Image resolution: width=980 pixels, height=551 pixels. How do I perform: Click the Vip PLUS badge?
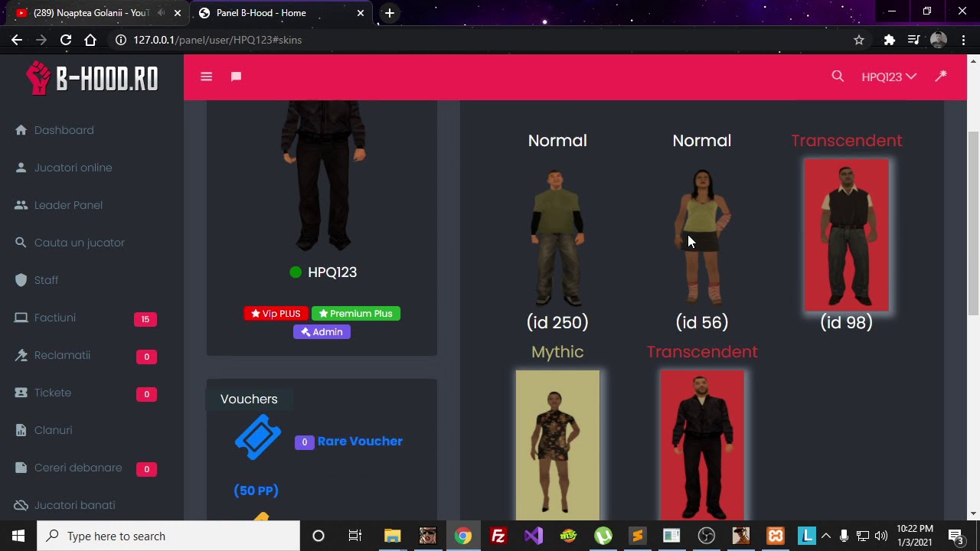[x=276, y=314]
